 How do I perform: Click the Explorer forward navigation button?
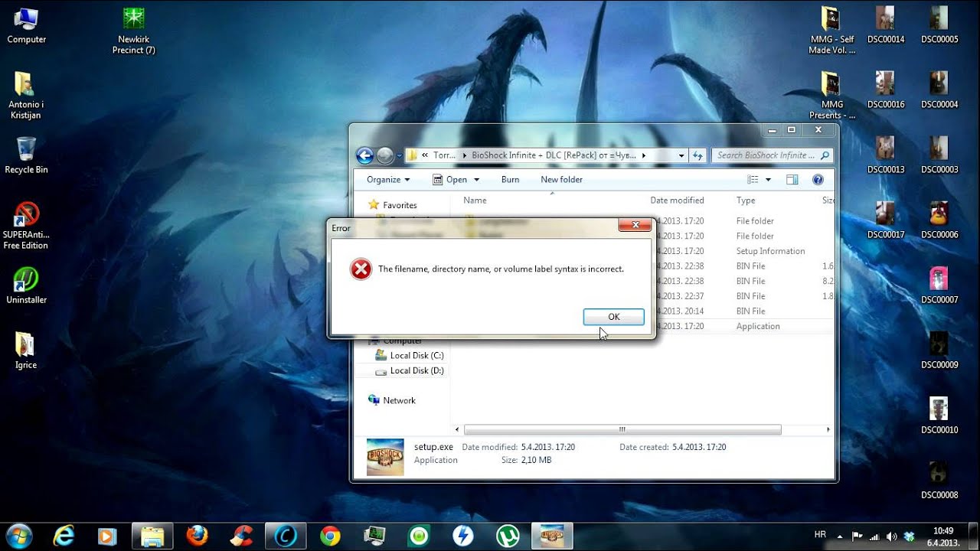click(x=385, y=155)
